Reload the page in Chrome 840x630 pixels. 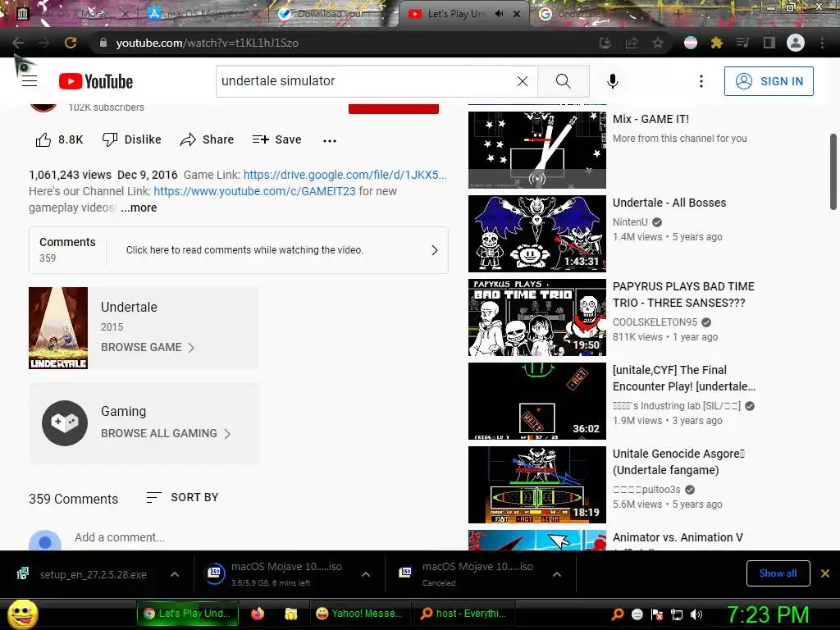click(x=71, y=43)
